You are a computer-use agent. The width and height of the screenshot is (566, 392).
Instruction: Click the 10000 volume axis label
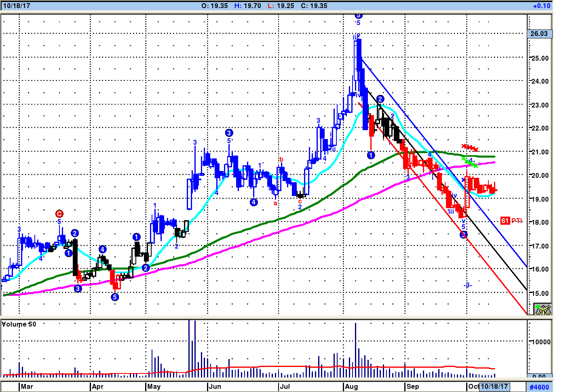[541, 342]
